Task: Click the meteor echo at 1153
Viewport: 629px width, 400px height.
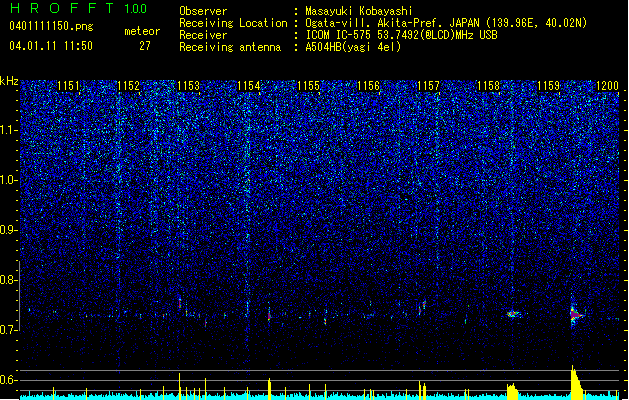Action: coord(180,303)
